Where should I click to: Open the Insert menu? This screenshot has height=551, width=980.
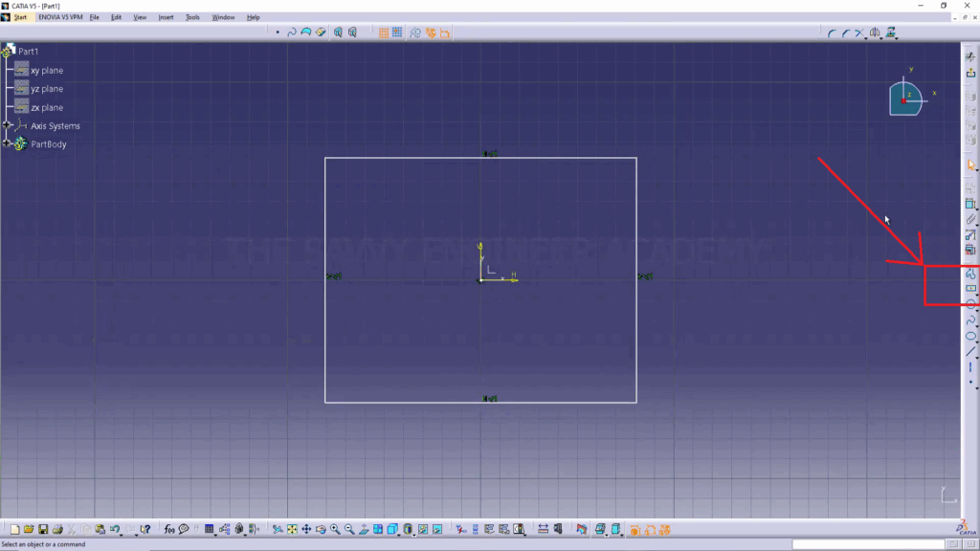(166, 17)
